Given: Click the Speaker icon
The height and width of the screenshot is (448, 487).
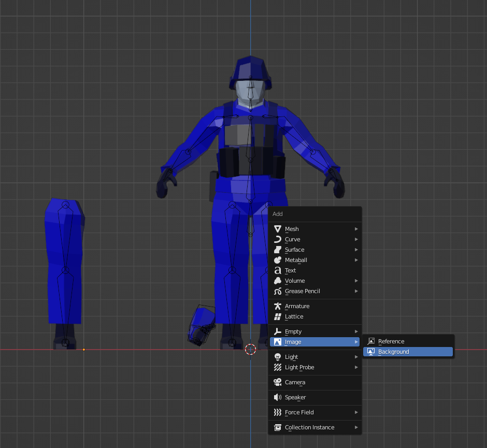Looking at the screenshot, I should [278, 397].
